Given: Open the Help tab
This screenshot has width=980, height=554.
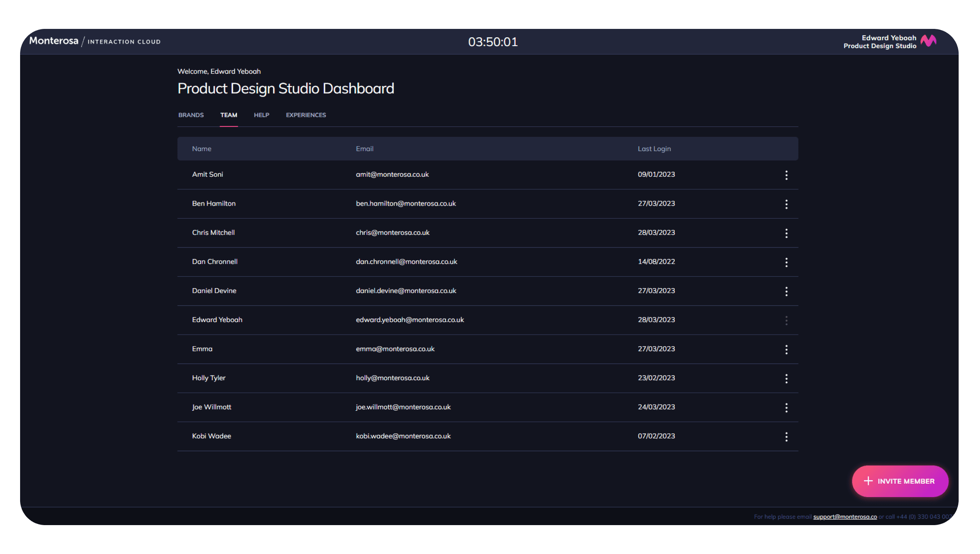Looking at the screenshot, I should pyautogui.click(x=261, y=115).
